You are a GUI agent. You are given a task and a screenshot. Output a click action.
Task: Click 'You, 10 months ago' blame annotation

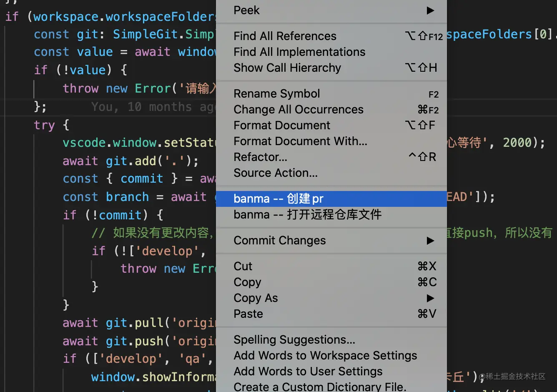point(153,107)
